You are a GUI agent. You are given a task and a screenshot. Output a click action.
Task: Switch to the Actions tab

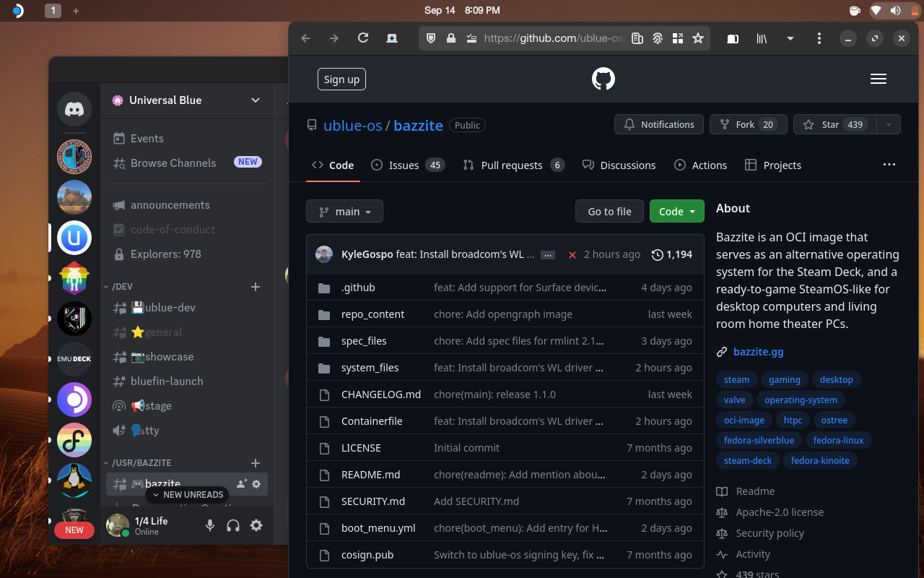pos(700,165)
